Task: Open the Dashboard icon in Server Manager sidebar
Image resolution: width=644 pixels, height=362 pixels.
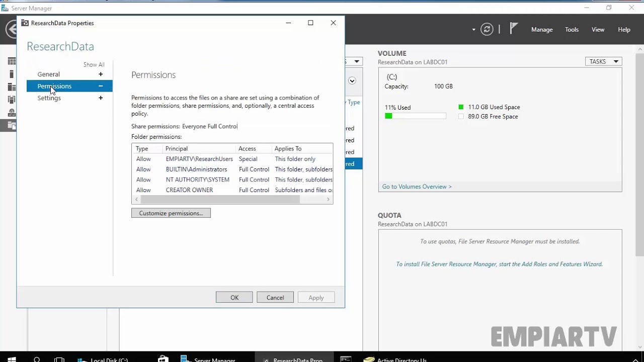Action: point(12,61)
